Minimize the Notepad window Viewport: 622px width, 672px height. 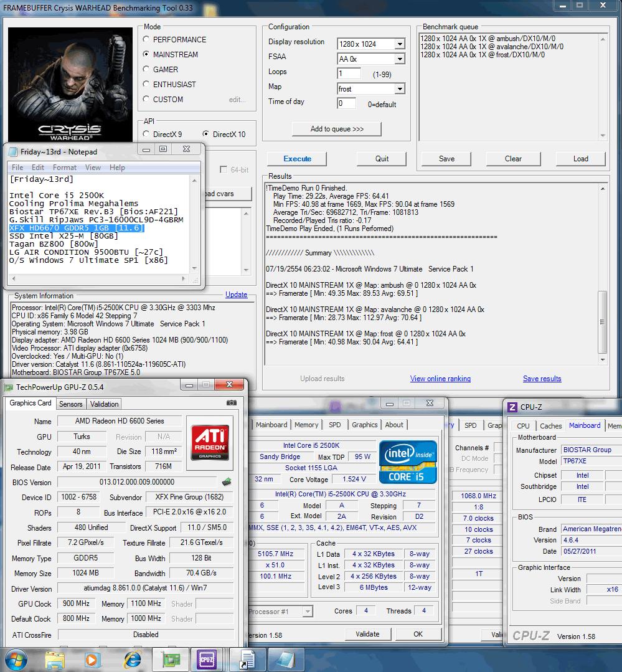(x=146, y=149)
